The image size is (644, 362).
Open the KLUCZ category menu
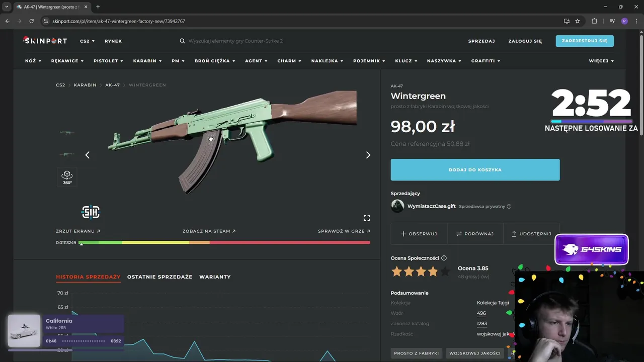pos(406,61)
